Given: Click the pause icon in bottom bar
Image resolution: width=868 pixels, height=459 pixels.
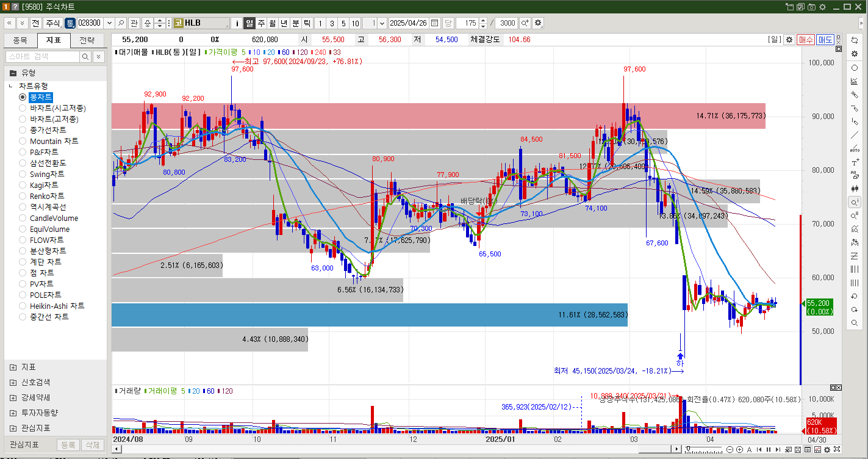Looking at the screenshot, I should [769, 449].
